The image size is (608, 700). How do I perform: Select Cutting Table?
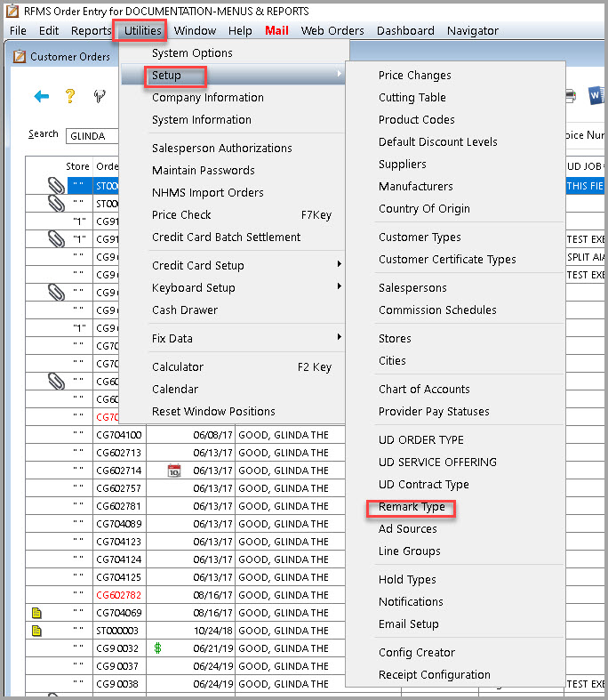(412, 97)
